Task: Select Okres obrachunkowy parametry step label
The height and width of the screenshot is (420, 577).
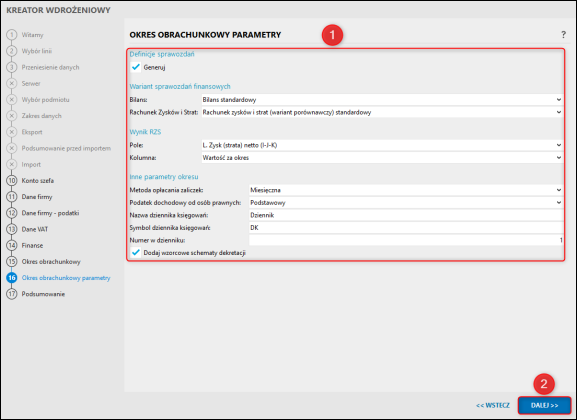Action: pyautogui.click(x=66, y=278)
